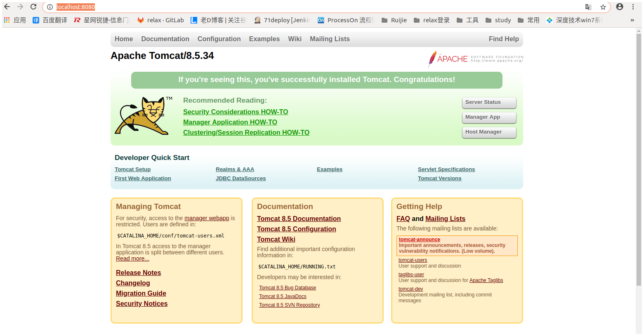644x336 pixels.
Task: Expand the 常用 bookmark folder
Action: pyautogui.click(x=528, y=20)
